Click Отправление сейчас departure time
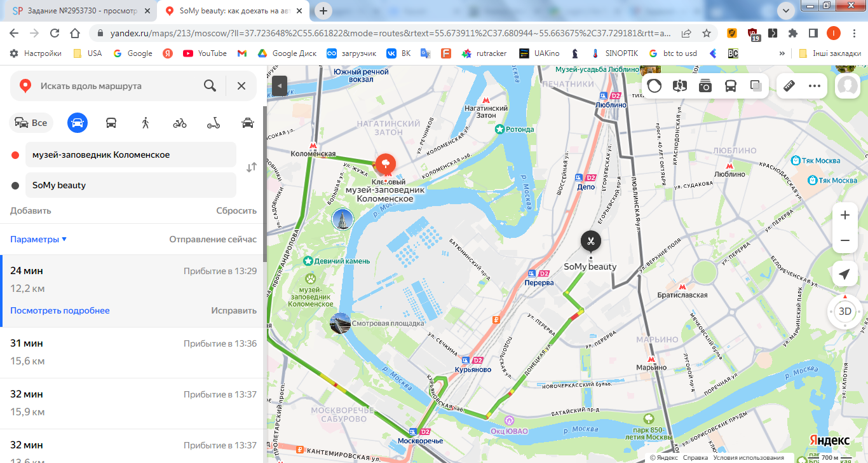 (213, 239)
